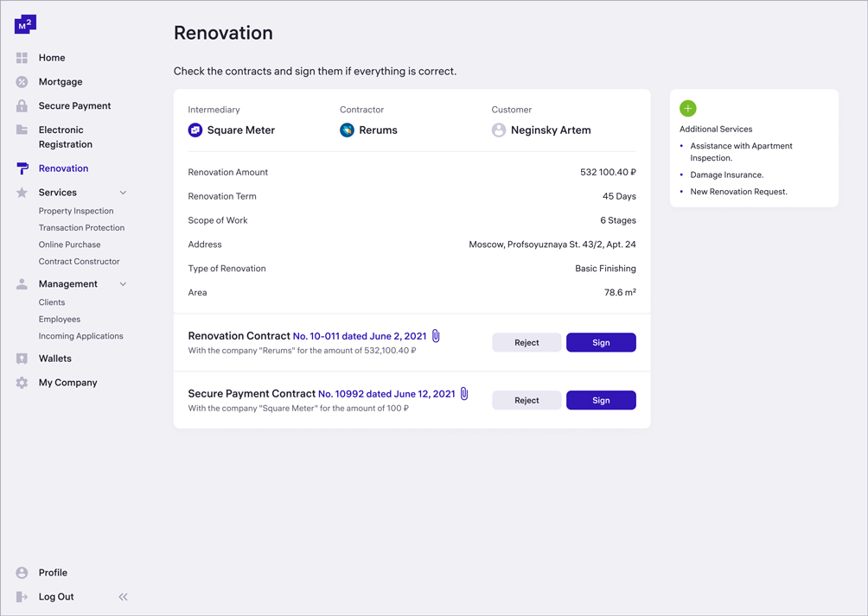Reject the Secure Payment Contract
This screenshot has height=616, width=868.
pyautogui.click(x=527, y=401)
